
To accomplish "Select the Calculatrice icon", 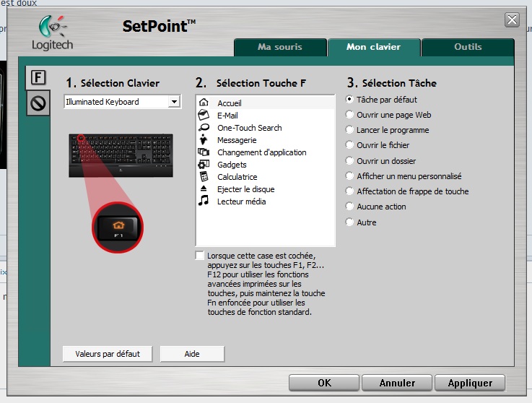I will 204,177.
